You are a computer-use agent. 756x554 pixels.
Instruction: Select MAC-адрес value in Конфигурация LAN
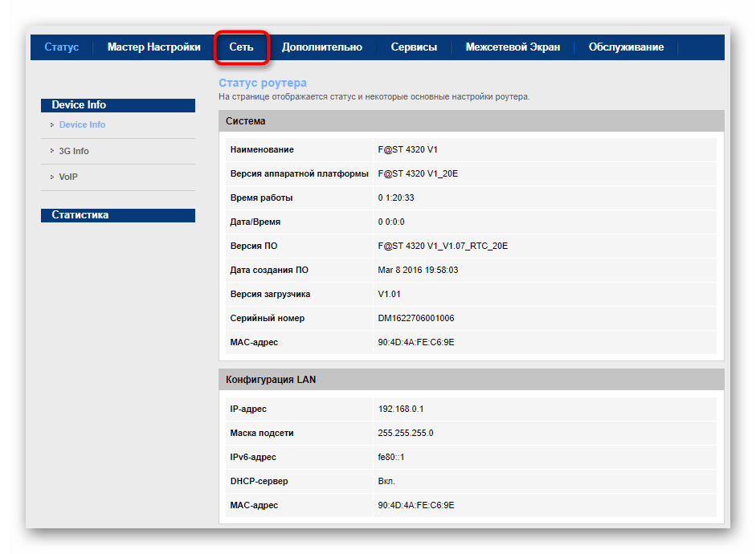415,505
